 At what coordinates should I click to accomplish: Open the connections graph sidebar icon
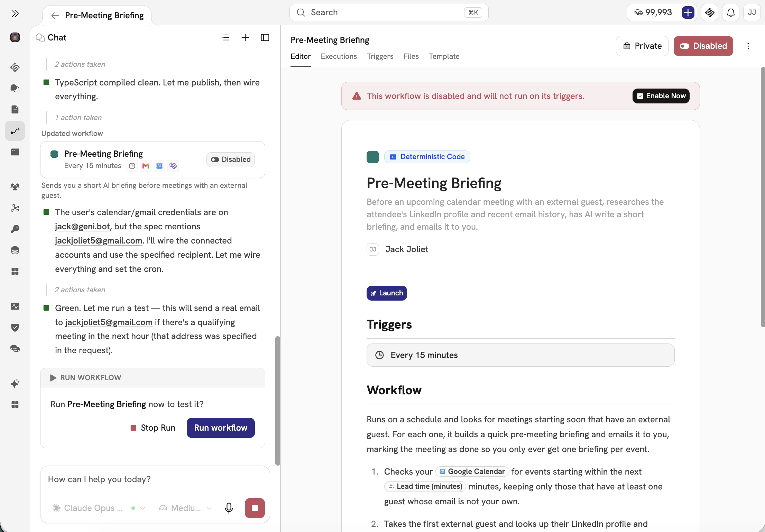15,208
